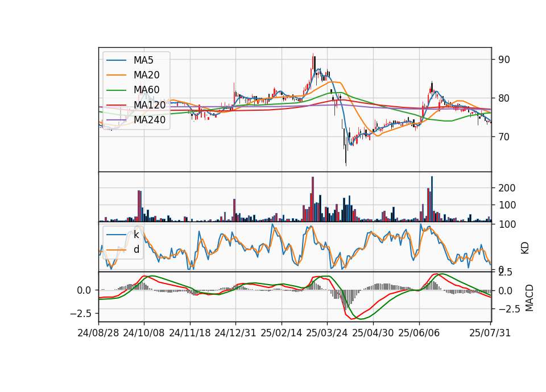
Task: Click the orange MA20 legend line sample
Action: pos(116,75)
